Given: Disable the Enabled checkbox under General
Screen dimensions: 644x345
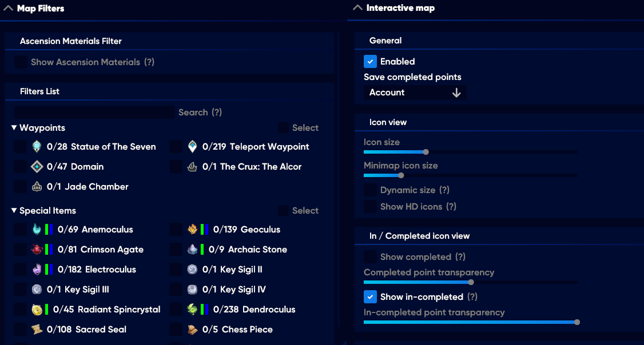Looking at the screenshot, I should pyautogui.click(x=371, y=61).
